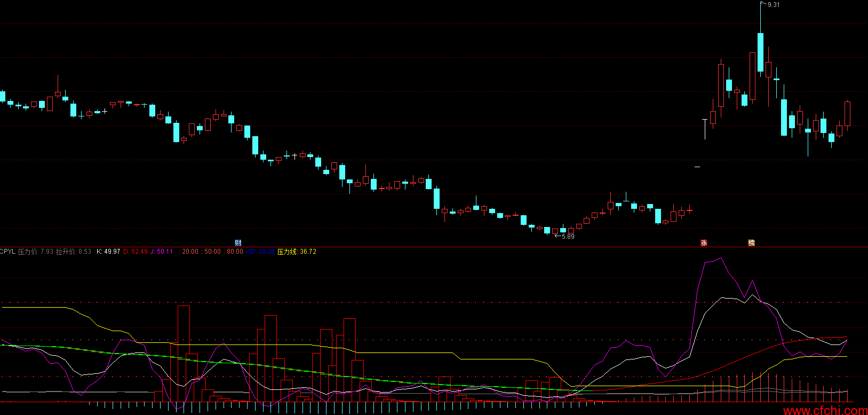Screen dimensions: 868x415
Task: Open the 财 info marker below the candlesticks
Action: tap(238, 243)
